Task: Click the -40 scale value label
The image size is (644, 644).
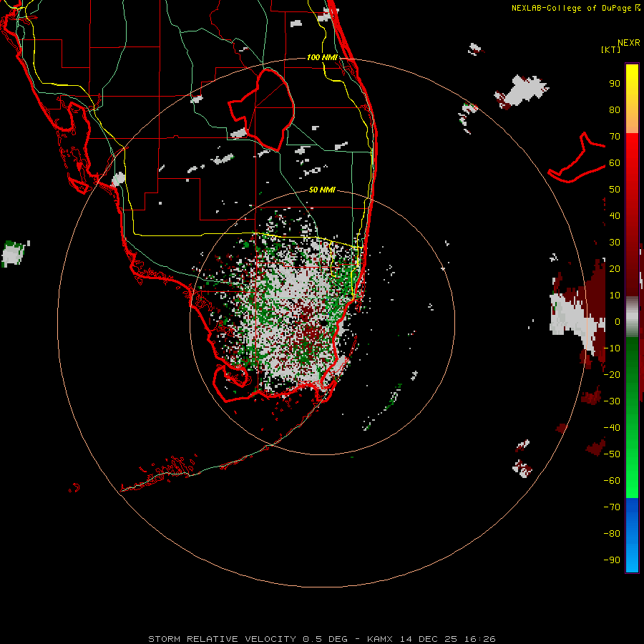Action: click(612, 428)
